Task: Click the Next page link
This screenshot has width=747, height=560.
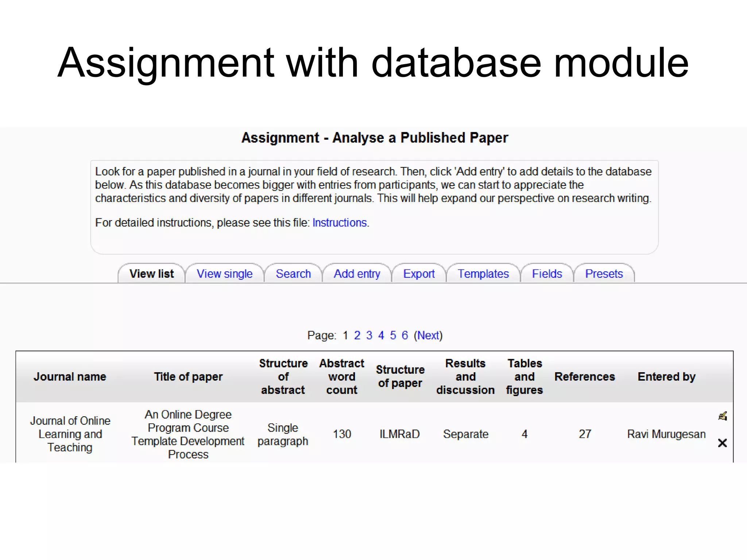Action: tap(428, 335)
